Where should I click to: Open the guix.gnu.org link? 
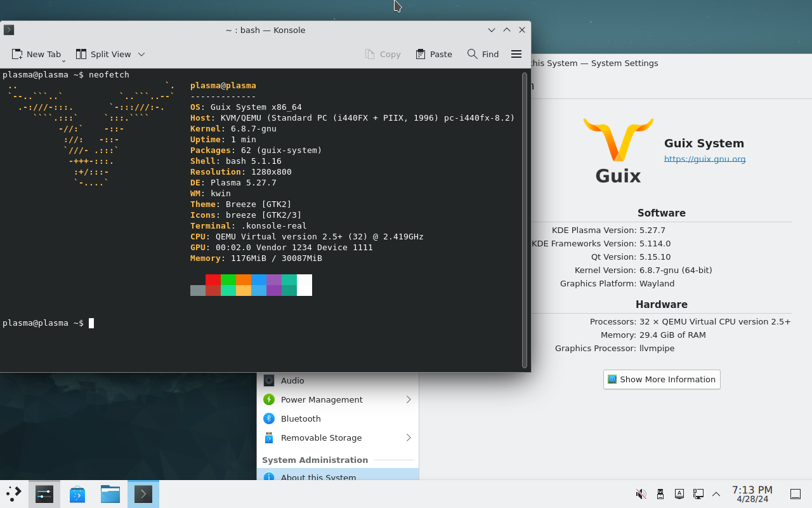[x=705, y=159]
